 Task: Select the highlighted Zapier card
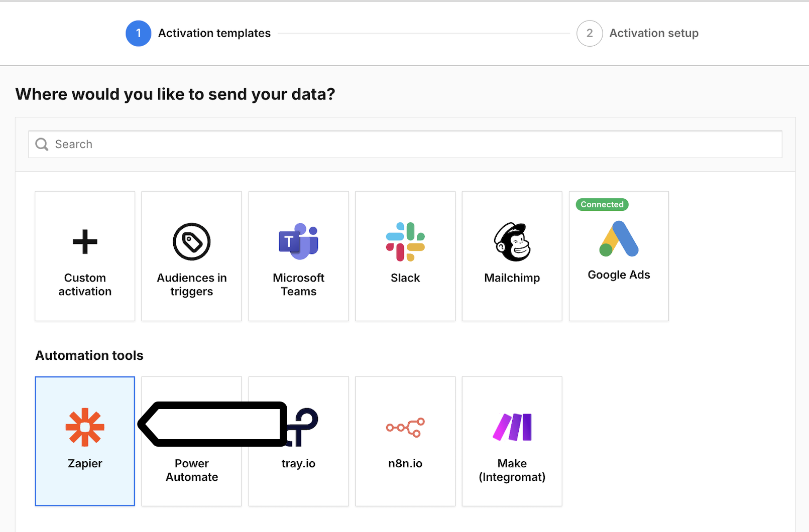tap(84, 441)
